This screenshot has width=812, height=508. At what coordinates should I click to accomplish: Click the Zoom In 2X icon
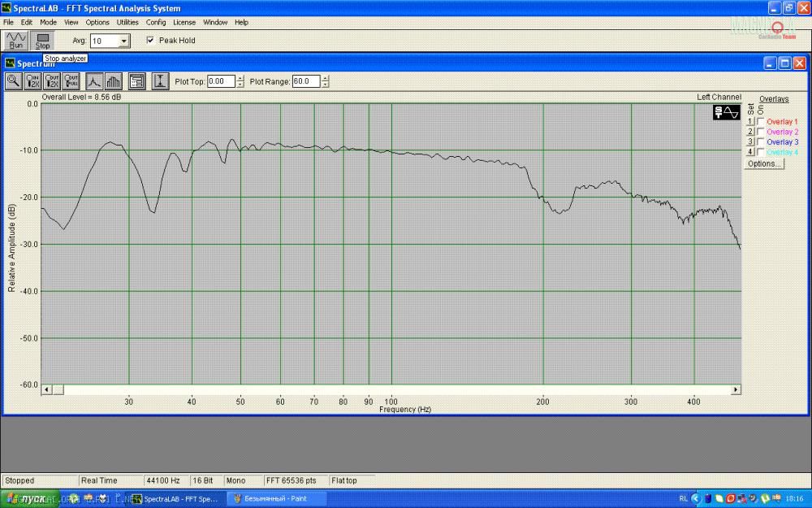tap(33, 81)
